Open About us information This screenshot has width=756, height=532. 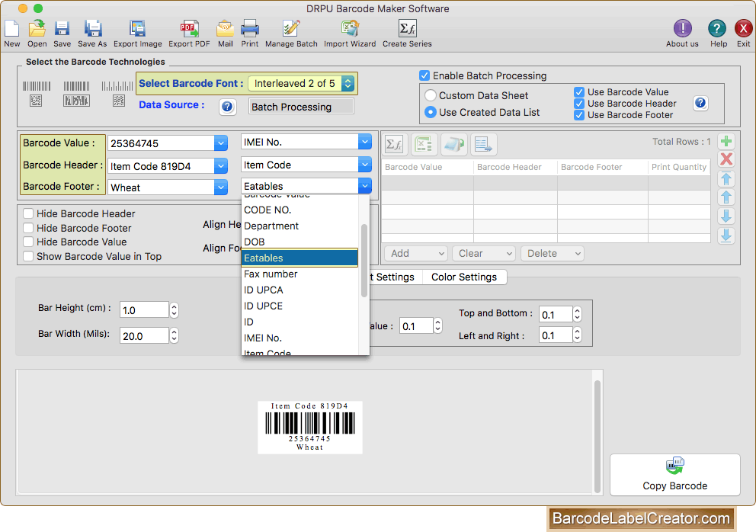tap(682, 28)
